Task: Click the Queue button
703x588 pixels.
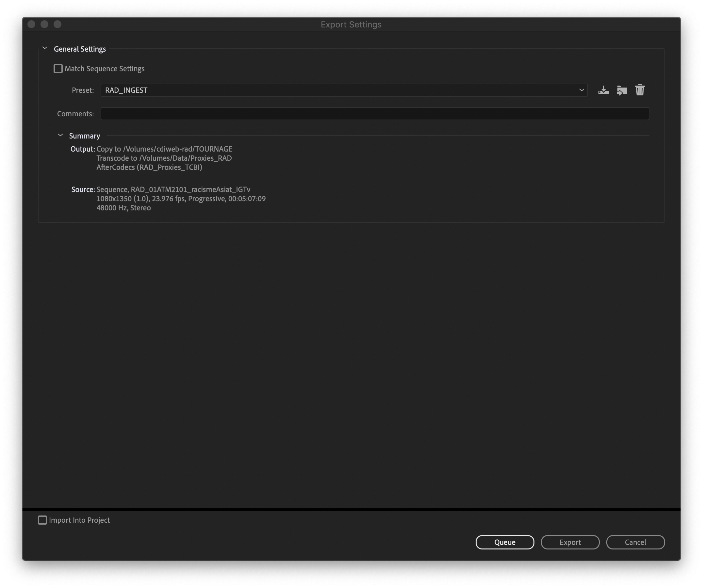Action: pyautogui.click(x=505, y=542)
